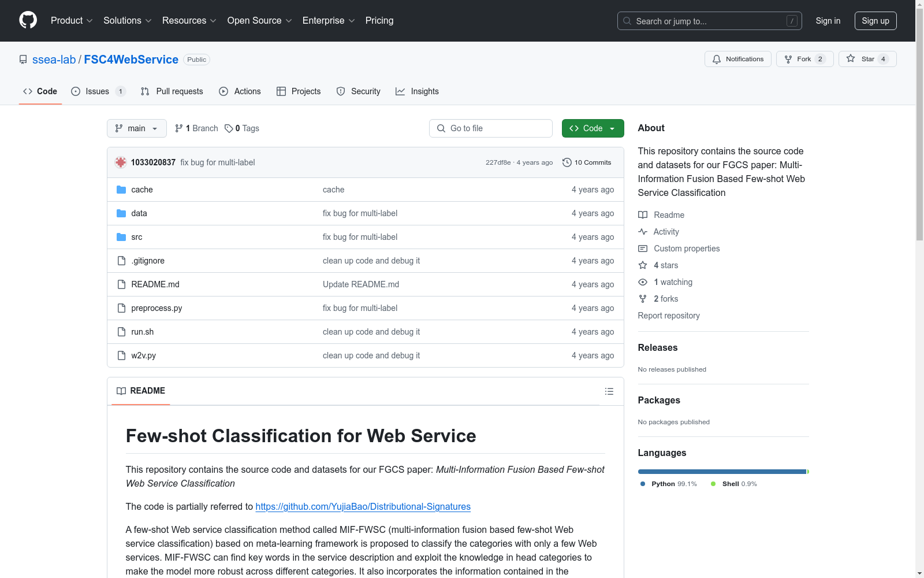
Task: Open the 'Update README.md' commit message
Action: click(361, 284)
